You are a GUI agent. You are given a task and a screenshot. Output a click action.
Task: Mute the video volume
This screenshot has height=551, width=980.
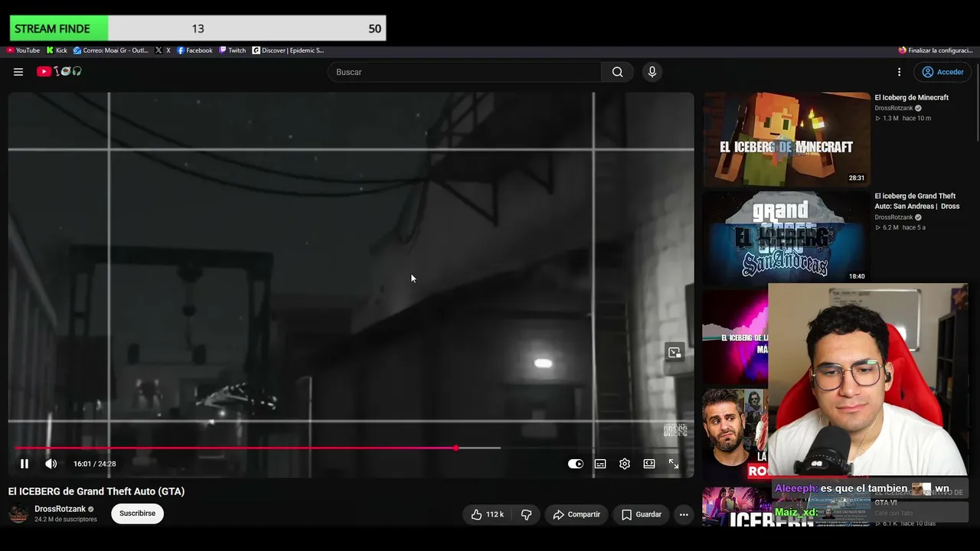[x=51, y=464]
